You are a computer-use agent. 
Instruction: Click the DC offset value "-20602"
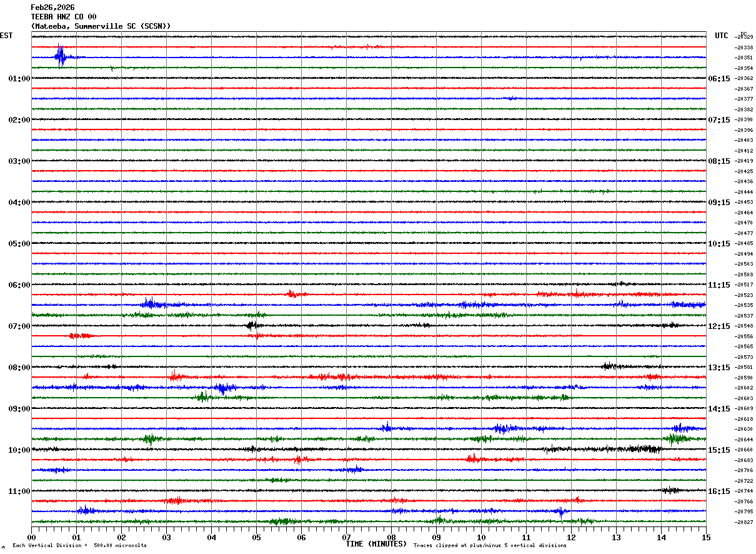pos(744,388)
